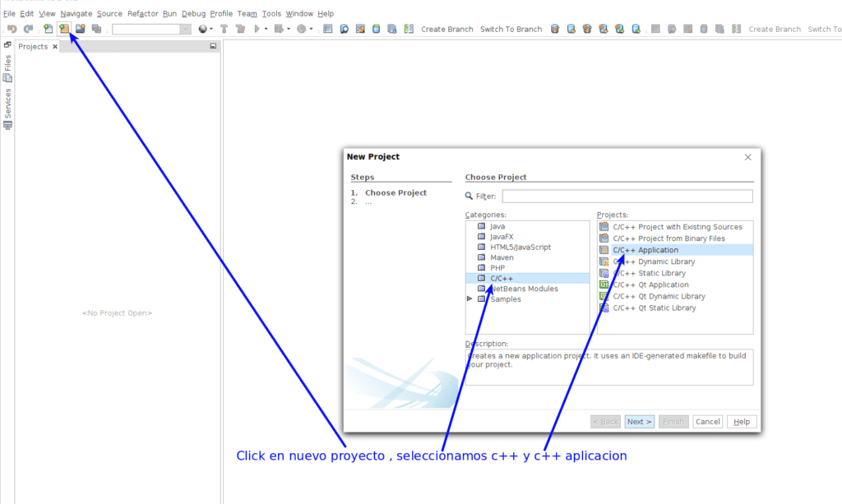The image size is (842, 504).
Task: Click the restore window group icon above Files
Action: (x=7, y=44)
